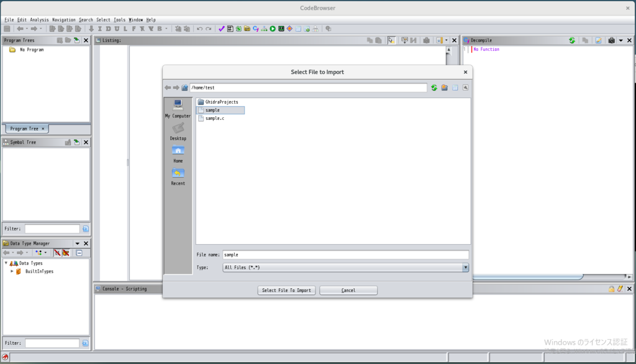Open main forward arrow history dropdown
Screen dimensions: 636x364
[40, 29]
